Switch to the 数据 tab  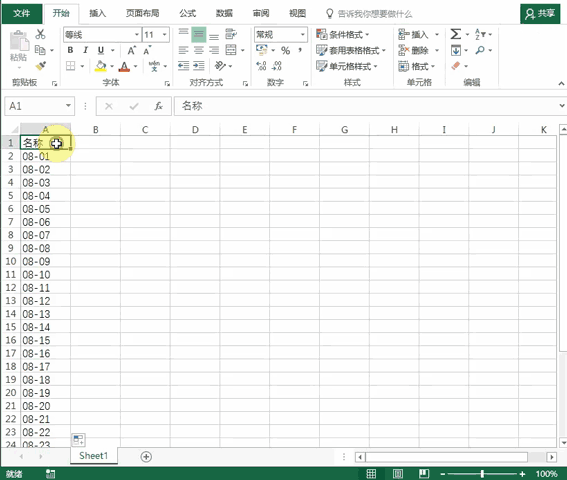(x=224, y=13)
